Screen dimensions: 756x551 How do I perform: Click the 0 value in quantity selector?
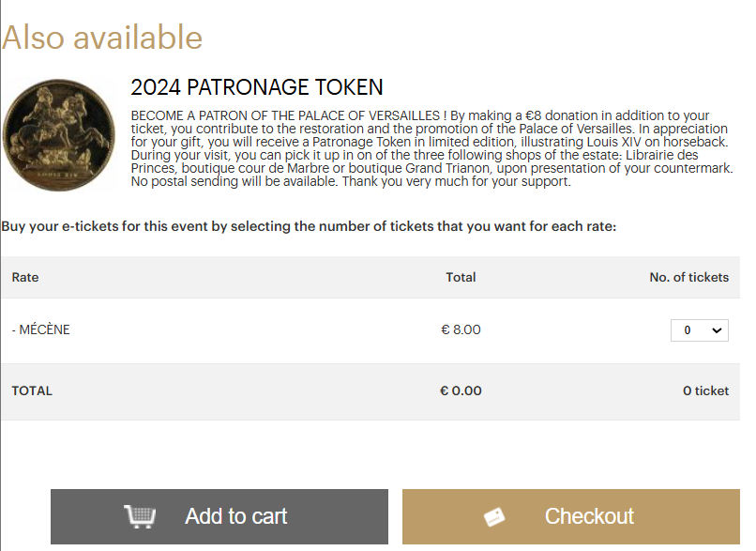point(688,330)
